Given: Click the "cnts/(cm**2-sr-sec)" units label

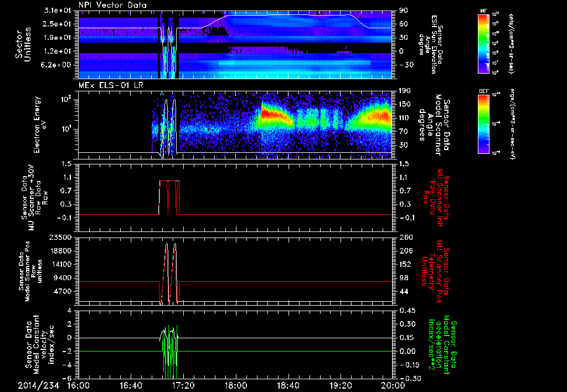Looking at the screenshot, I should (x=511, y=44).
